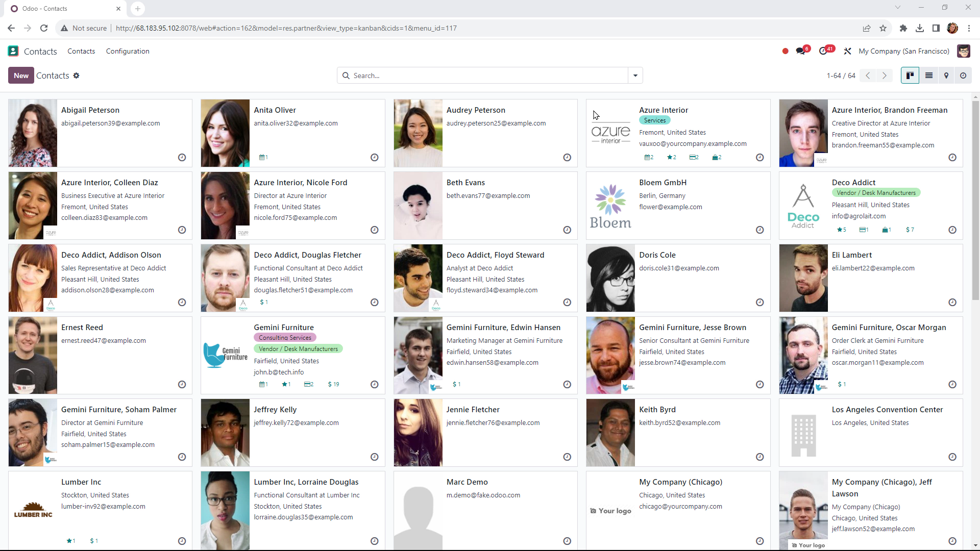Click dollar icon on Douglas Fletcher card
The image size is (980, 551).
264,302
